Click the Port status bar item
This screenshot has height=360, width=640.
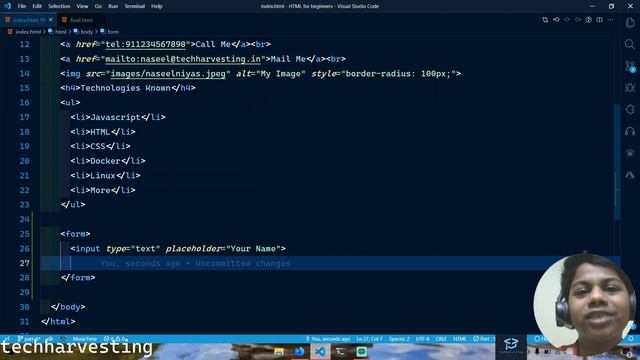(484, 339)
